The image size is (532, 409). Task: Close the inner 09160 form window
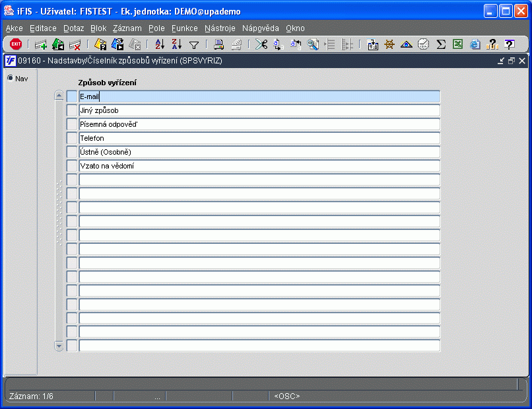pos(522,61)
